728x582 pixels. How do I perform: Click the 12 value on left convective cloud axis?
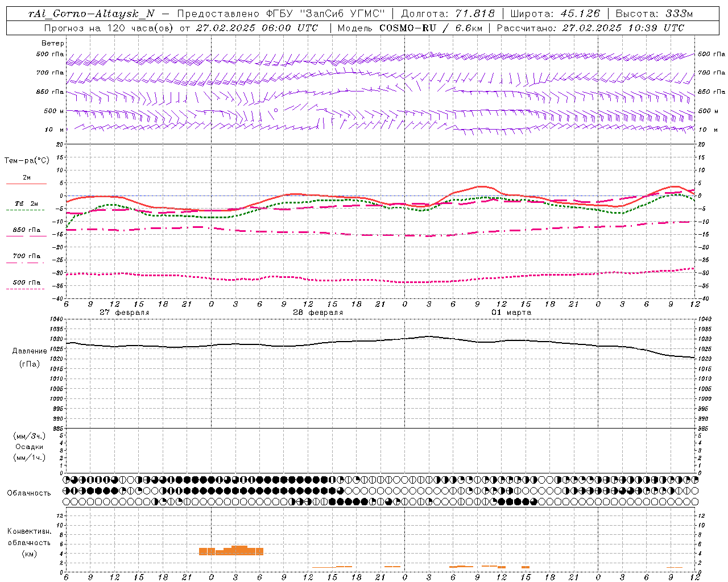tap(59, 516)
